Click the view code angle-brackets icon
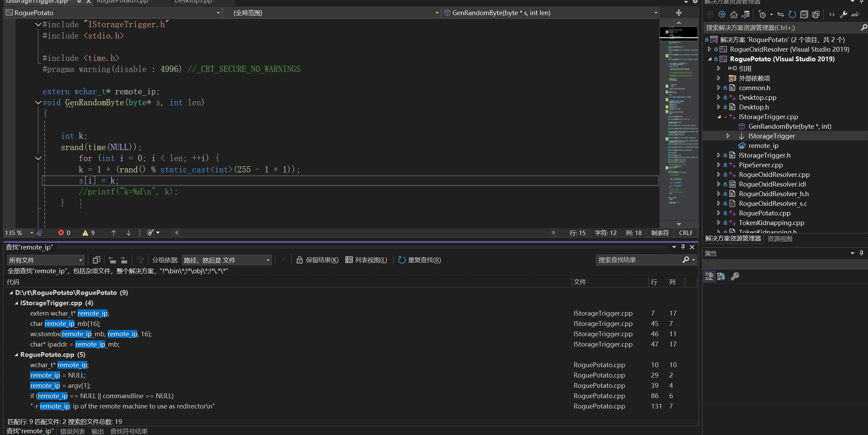Viewport: 868px width, 435px height. click(x=832, y=14)
